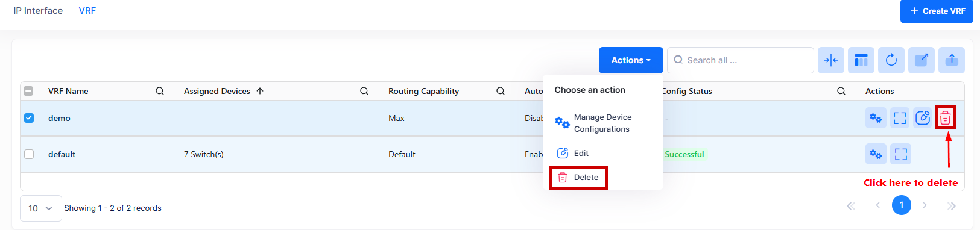The width and height of the screenshot is (980, 230).
Task: Switch to the IP Interface tab
Action: (38, 11)
